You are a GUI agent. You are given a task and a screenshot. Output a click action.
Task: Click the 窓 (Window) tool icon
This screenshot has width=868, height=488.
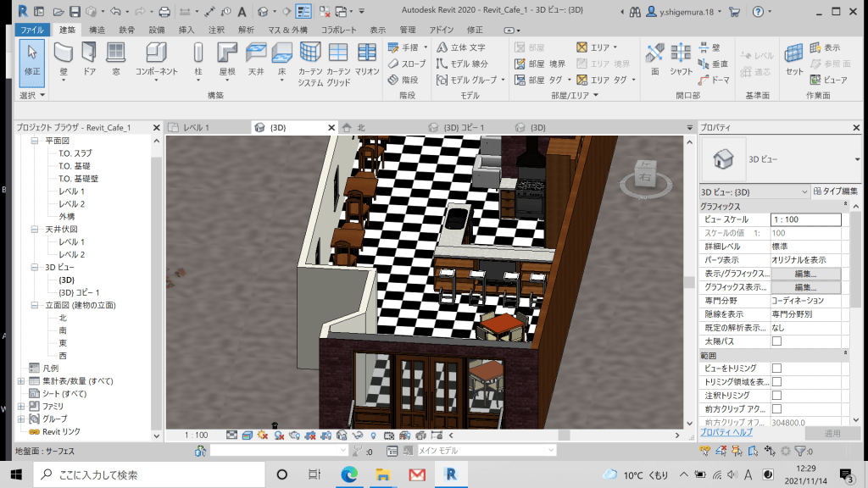pyautogui.click(x=115, y=58)
